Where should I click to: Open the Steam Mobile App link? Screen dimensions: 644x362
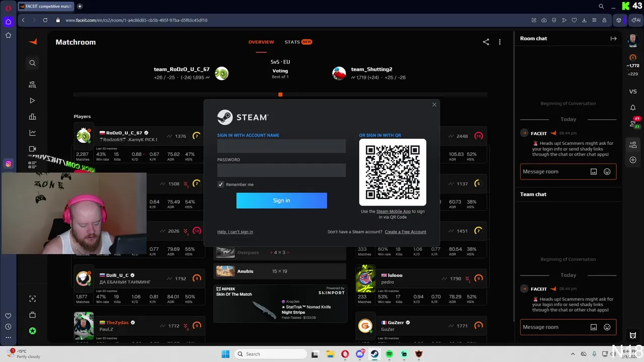[x=393, y=211]
